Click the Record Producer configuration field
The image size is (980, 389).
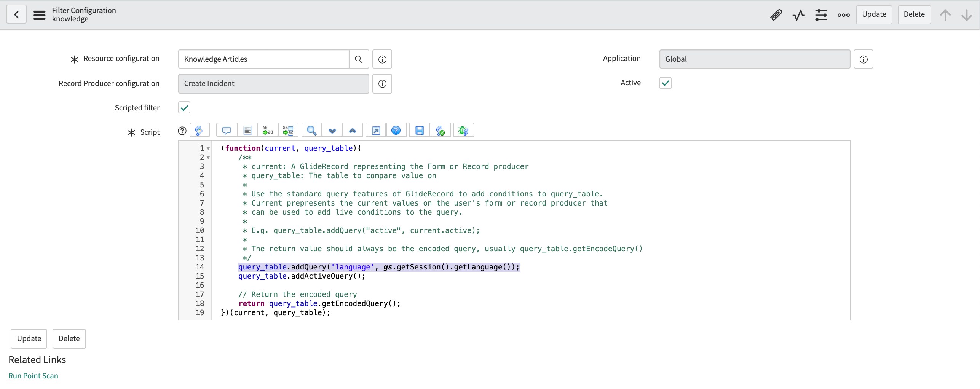pyautogui.click(x=274, y=84)
